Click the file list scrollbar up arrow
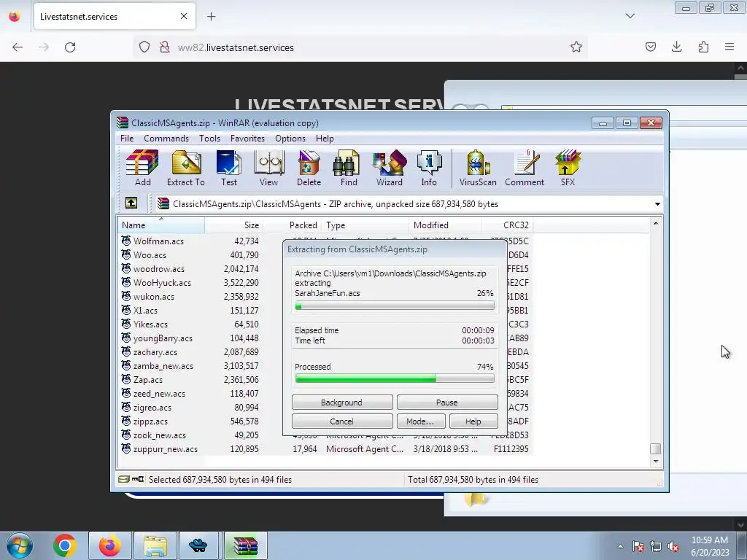Image resolution: width=747 pixels, height=560 pixels. tap(656, 223)
